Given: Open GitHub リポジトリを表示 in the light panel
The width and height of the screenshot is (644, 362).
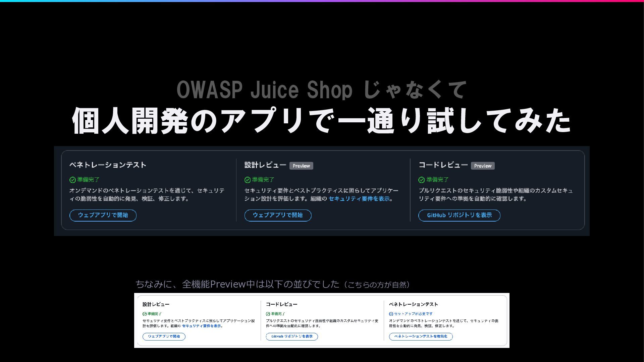Looking at the screenshot, I should pyautogui.click(x=292, y=337).
